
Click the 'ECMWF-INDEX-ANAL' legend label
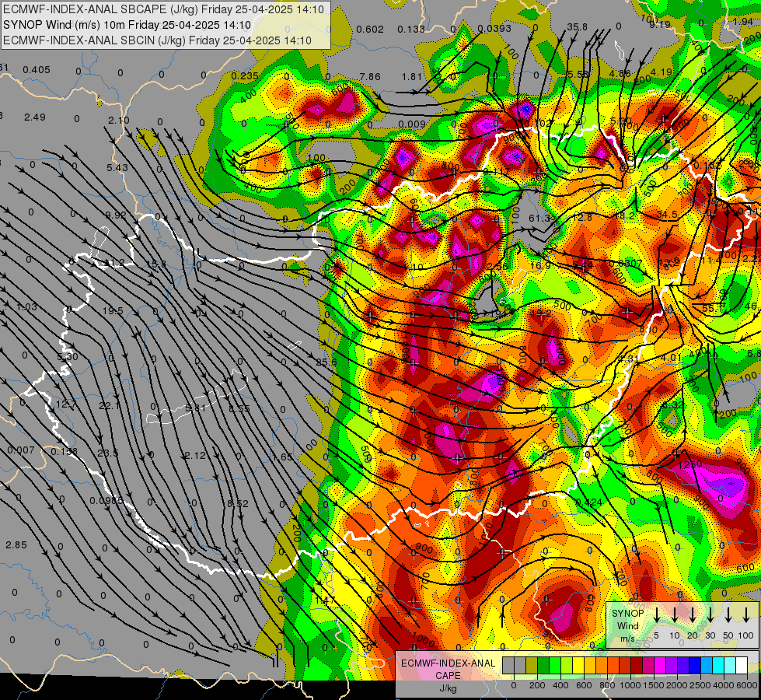(x=448, y=663)
